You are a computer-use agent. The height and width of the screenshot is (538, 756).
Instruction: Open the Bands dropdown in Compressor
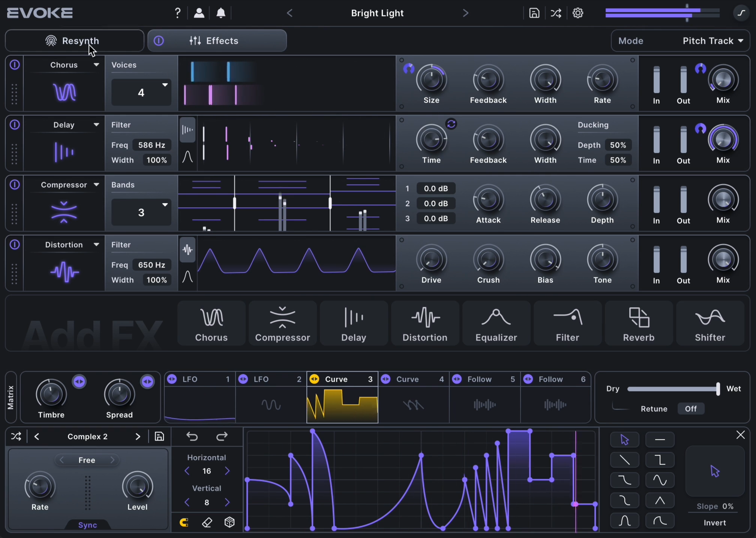click(141, 212)
